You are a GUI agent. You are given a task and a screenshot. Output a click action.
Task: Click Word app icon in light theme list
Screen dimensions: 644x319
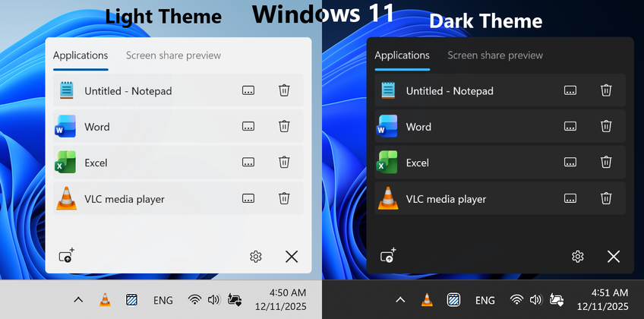[x=66, y=126]
